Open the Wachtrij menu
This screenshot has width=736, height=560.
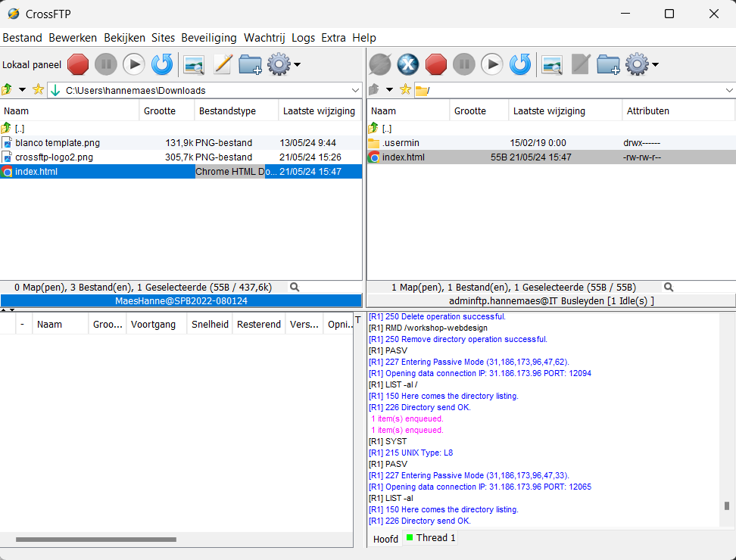tap(264, 38)
